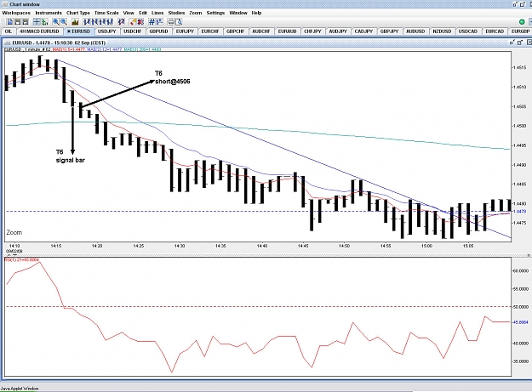The image size is (532, 392).
Task: Switch to the OIL tab
Action: [9, 31]
